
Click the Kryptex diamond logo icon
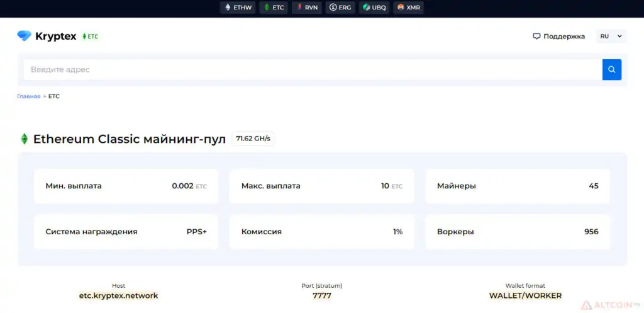[x=25, y=36]
